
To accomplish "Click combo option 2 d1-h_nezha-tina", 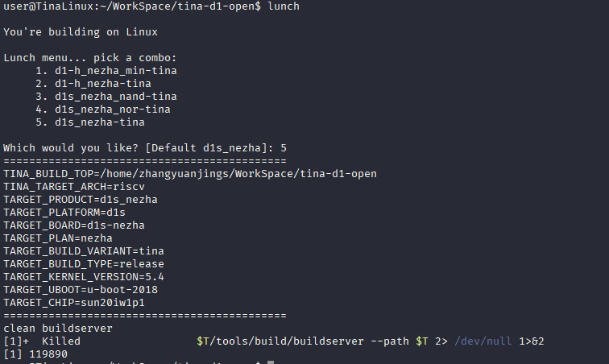I will click(93, 84).
